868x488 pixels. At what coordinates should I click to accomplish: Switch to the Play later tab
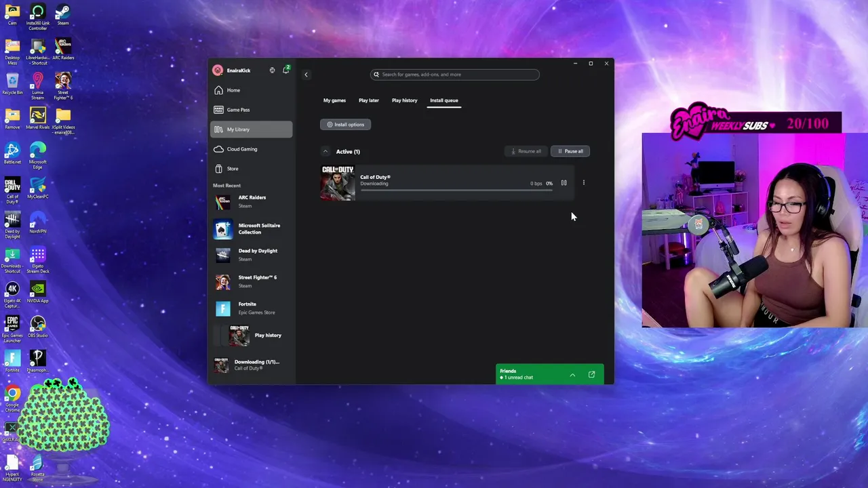pos(369,100)
